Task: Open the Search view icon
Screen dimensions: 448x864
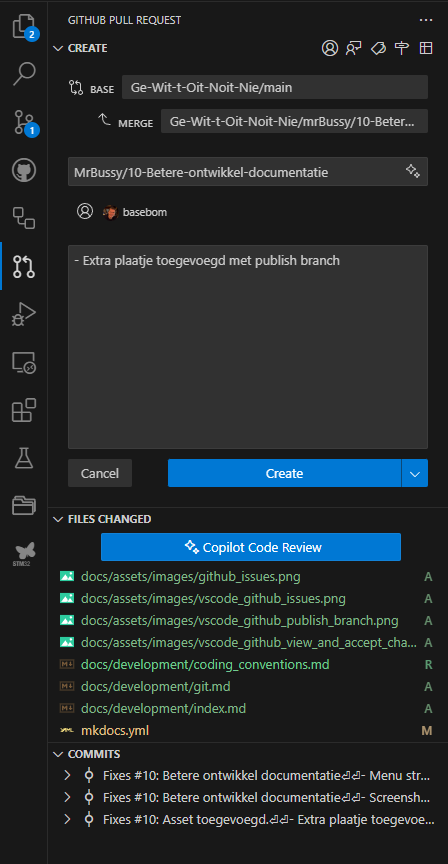Action: coord(24,74)
